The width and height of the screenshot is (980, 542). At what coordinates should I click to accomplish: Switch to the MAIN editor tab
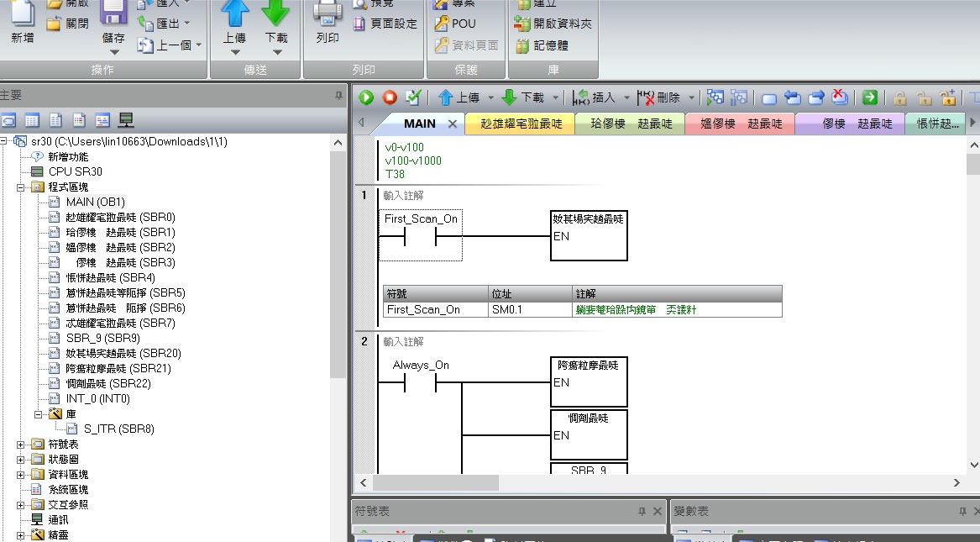(x=420, y=124)
